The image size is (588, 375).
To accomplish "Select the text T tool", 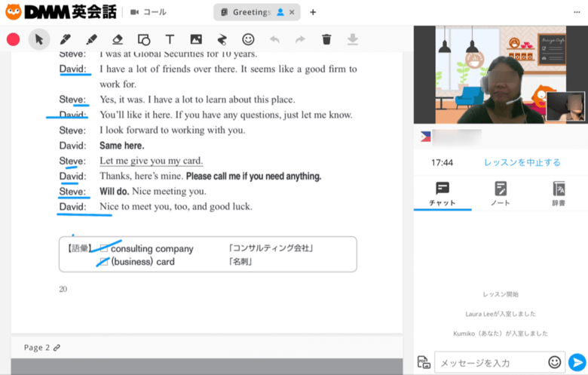I will [170, 39].
